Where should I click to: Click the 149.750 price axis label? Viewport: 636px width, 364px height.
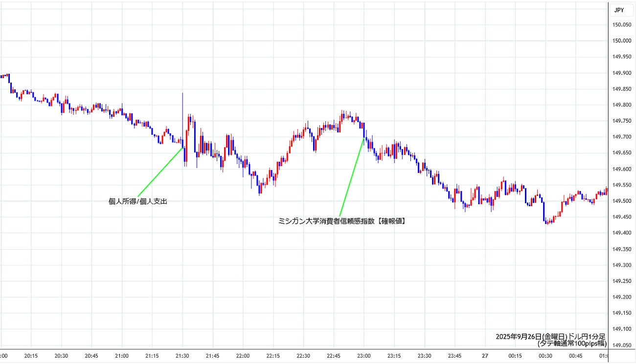pyautogui.click(x=622, y=121)
